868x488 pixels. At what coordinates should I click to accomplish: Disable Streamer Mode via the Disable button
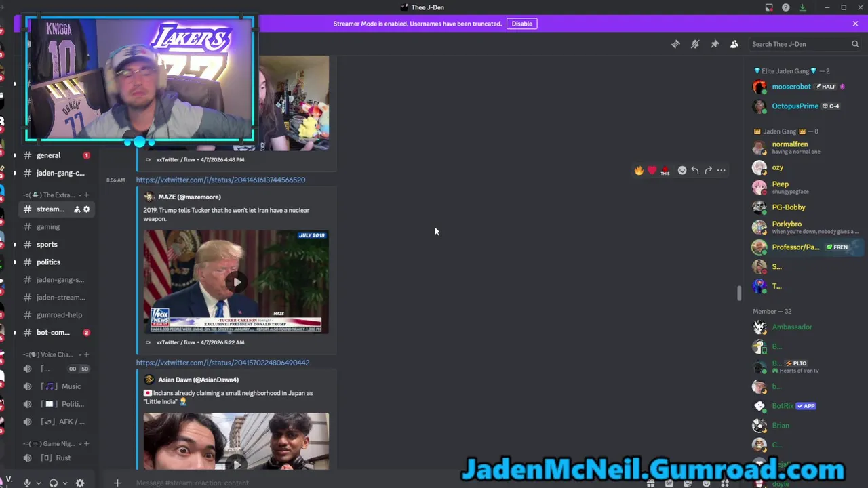(x=521, y=24)
